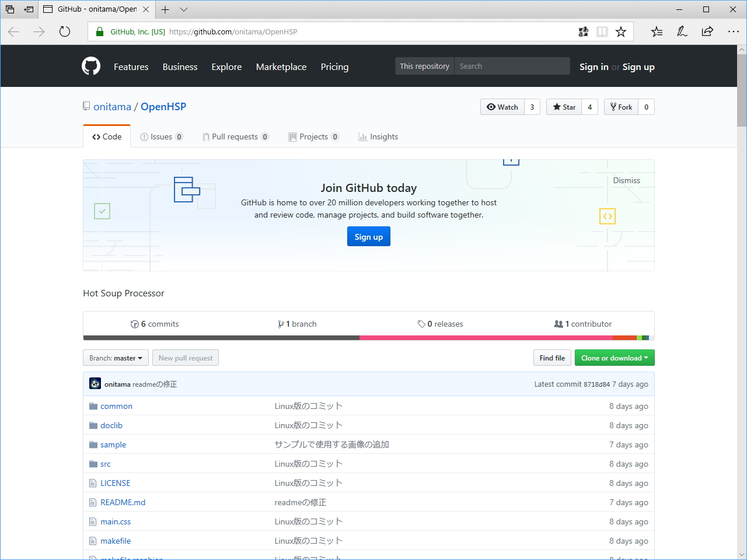Click the GitHub octocat logo
The width and height of the screenshot is (747, 560).
(91, 66)
